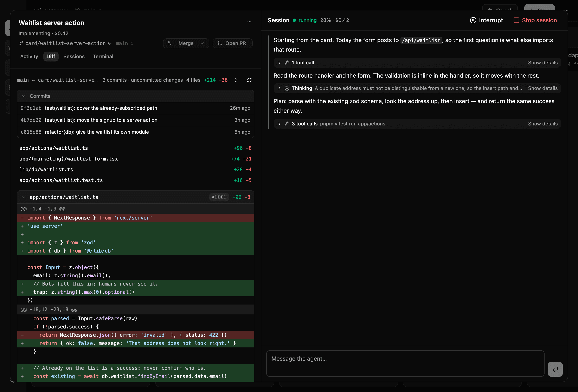The image size is (578, 392).
Task: Click the Interrupt pause icon
Action: click(x=473, y=20)
